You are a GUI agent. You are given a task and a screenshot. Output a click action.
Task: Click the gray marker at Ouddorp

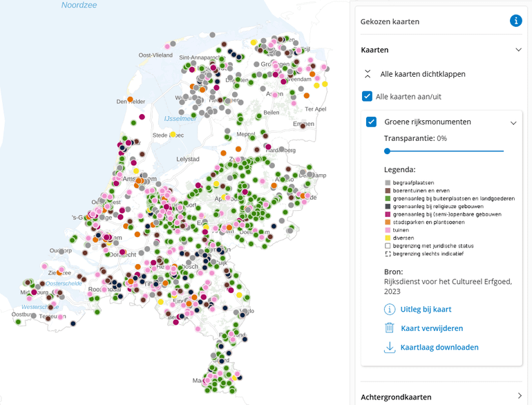(61, 252)
